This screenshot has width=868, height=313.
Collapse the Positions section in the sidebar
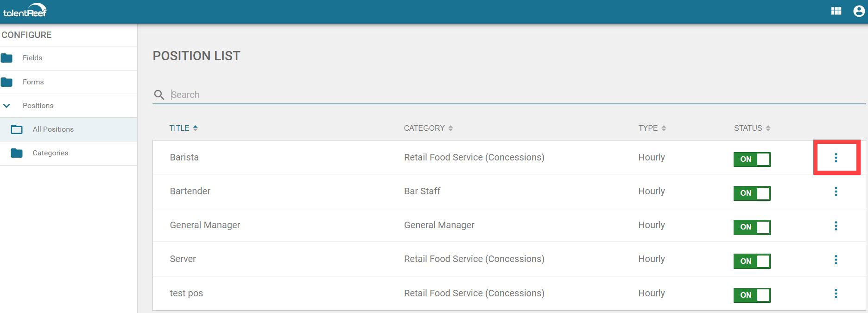pos(6,106)
